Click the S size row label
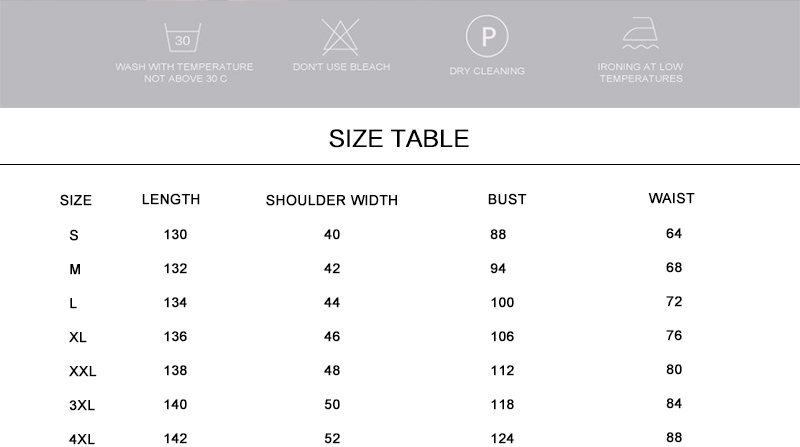The width and height of the screenshot is (800, 447). click(73, 235)
